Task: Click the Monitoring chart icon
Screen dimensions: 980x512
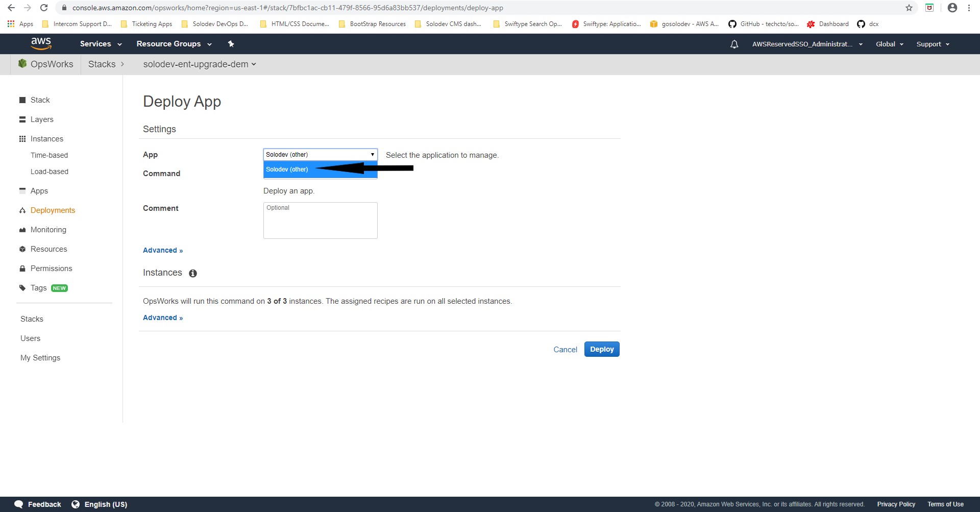Action: coord(22,230)
